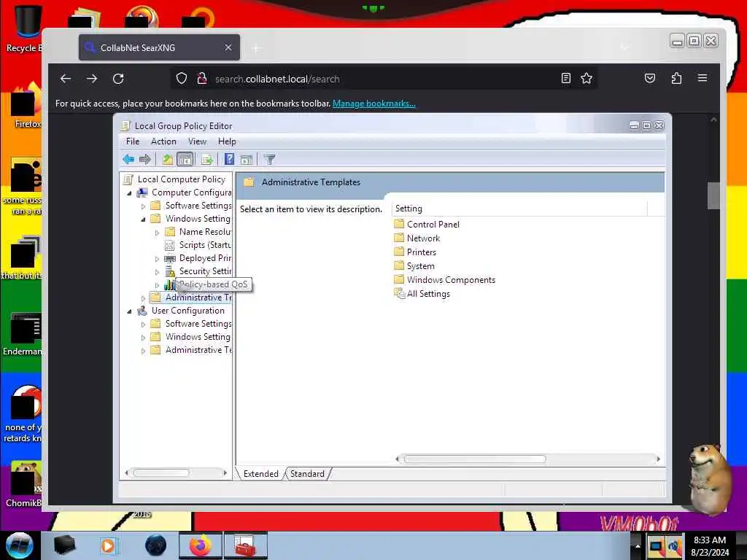Collapse Windows Settings under Computer Configuration

click(144, 219)
